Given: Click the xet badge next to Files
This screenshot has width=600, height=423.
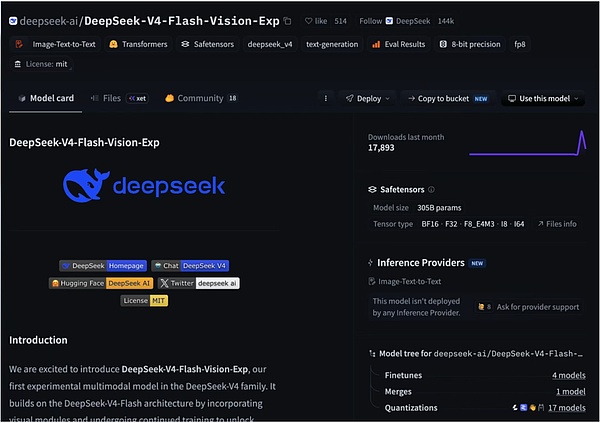Looking at the screenshot, I should click(137, 99).
